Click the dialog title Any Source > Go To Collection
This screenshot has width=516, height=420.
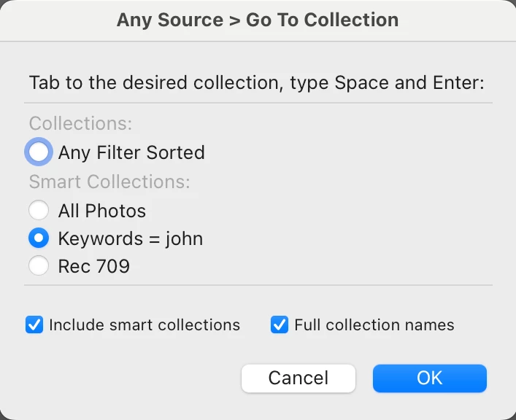[x=258, y=20]
